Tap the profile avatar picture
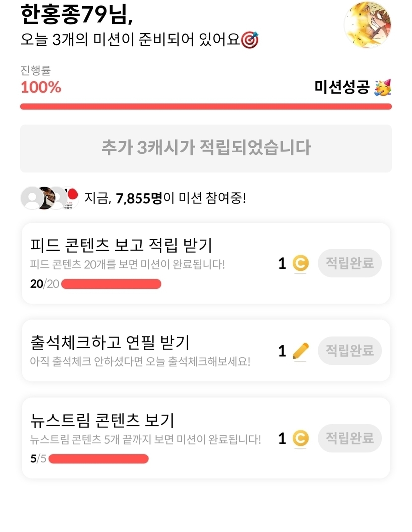 367,25
